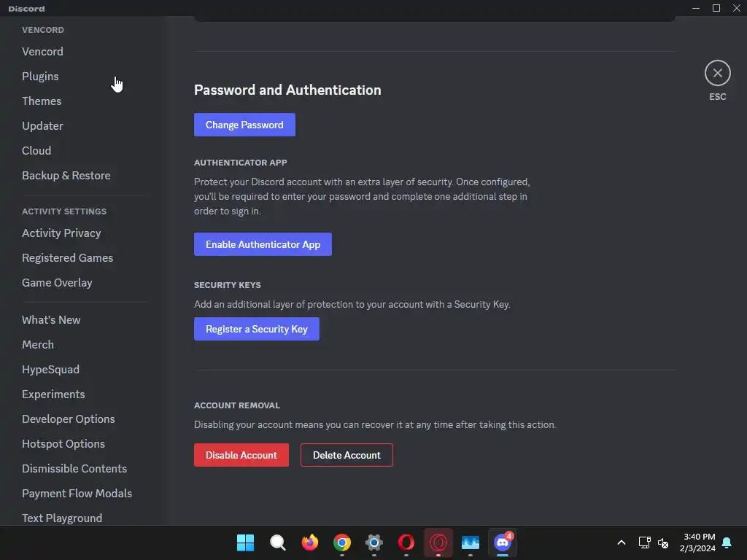
Task: Click Register a Security Key button
Action: [256, 329]
